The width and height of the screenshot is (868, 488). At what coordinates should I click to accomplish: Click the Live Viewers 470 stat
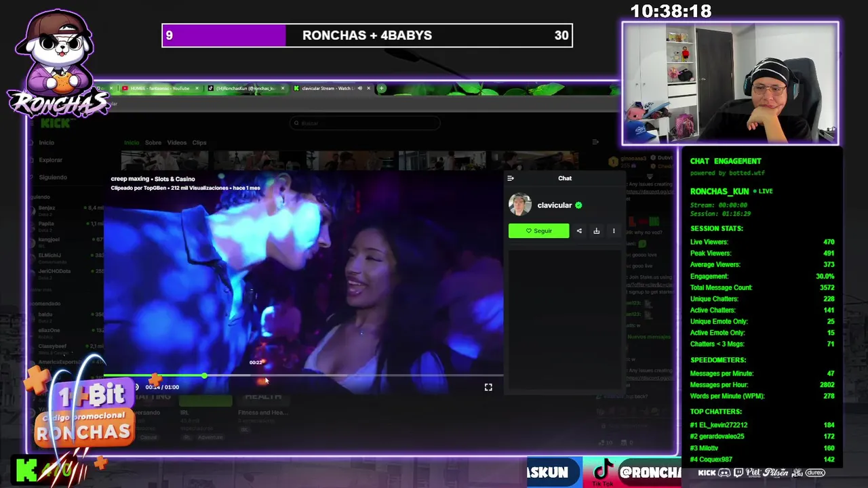click(x=762, y=242)
